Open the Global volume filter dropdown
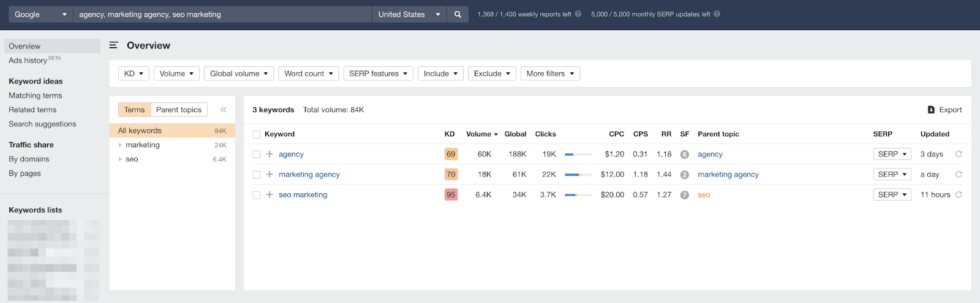Image resolution: width=980 pixels, height=303 pixels. 239,74
